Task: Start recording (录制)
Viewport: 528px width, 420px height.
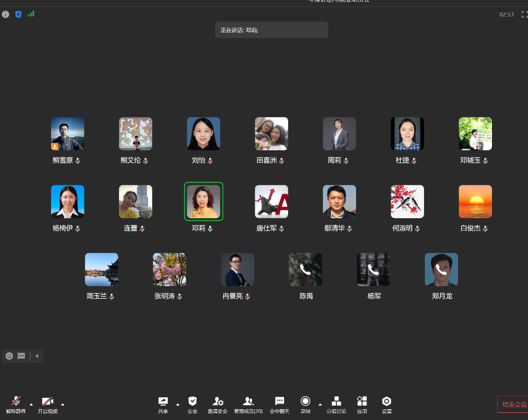Action: click(x=305, y=405)
